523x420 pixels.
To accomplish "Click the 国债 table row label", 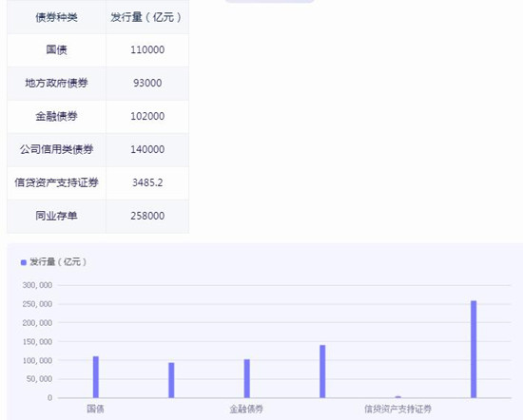I will (x=56, y=50).
